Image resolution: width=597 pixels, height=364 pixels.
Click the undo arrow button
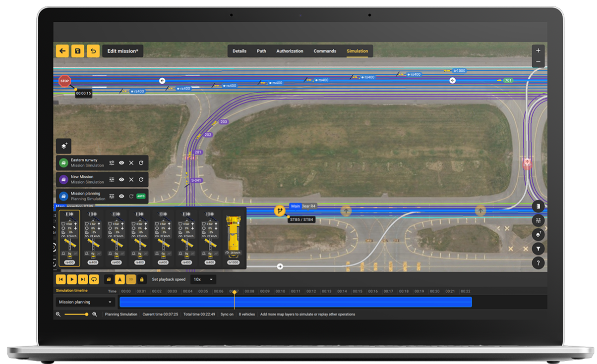point(93,51)
